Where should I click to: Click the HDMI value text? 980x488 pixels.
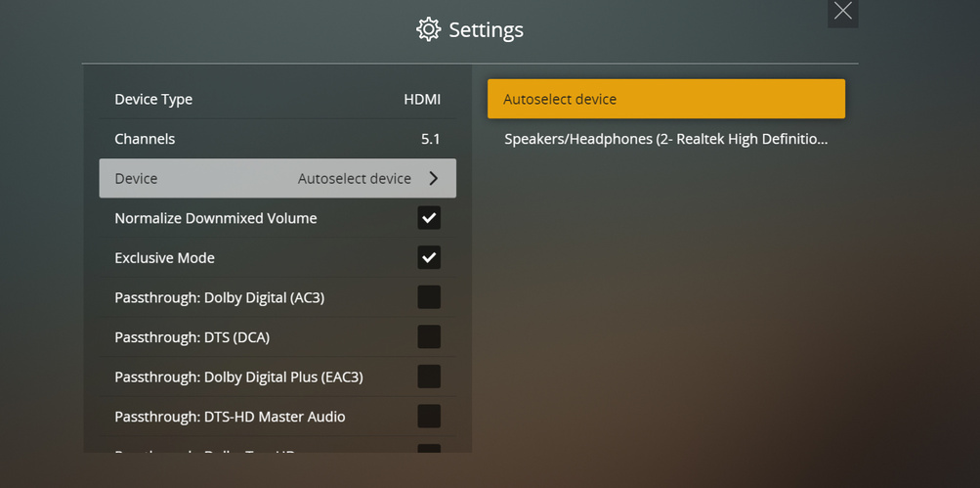(x=422, y=100)
